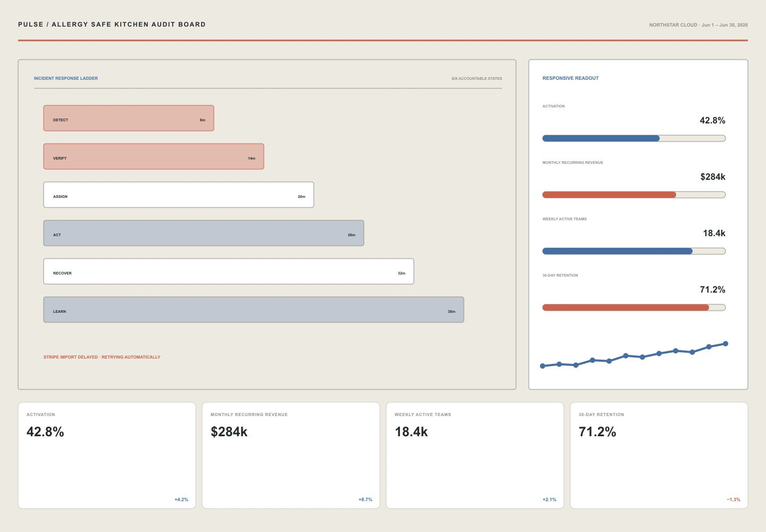The image size is (766, 532).
Task: Click the −1.3% change on Retention card
Action: [734, 500]
